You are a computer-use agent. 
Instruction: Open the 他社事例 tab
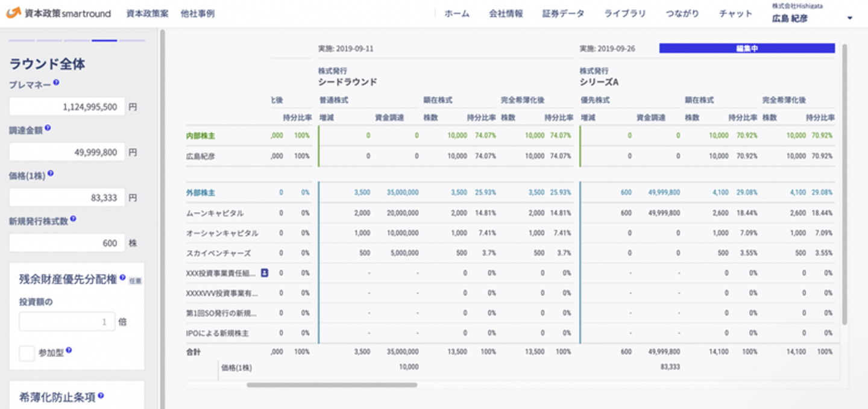pos(198,13)
